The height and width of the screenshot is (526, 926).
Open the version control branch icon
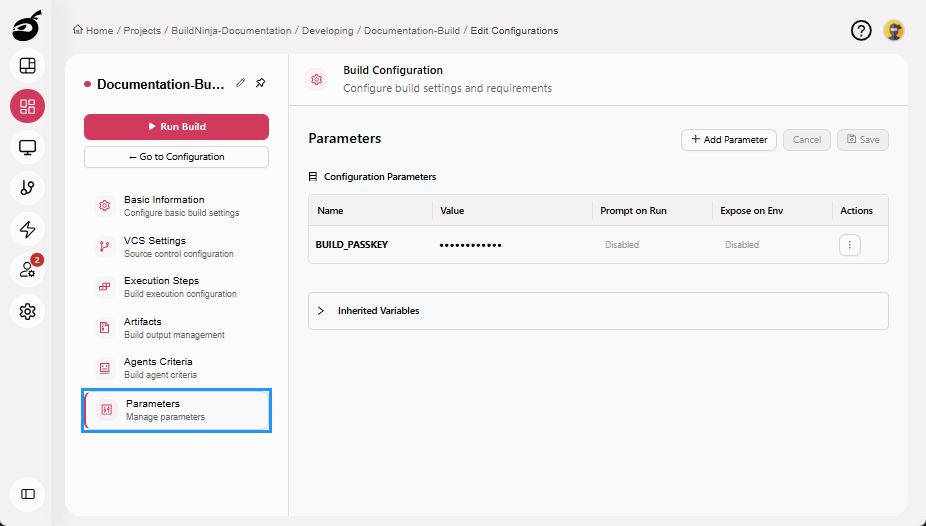click(27, 188)
